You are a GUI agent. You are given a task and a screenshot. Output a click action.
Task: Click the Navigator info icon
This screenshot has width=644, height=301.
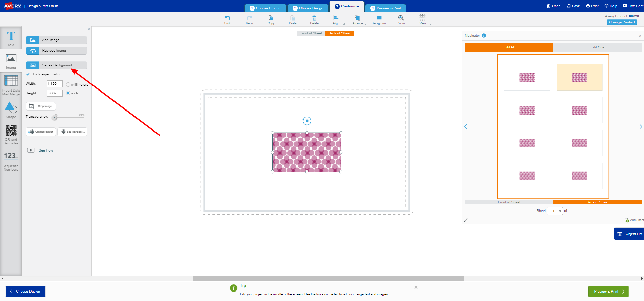click(x=484, y=35)
